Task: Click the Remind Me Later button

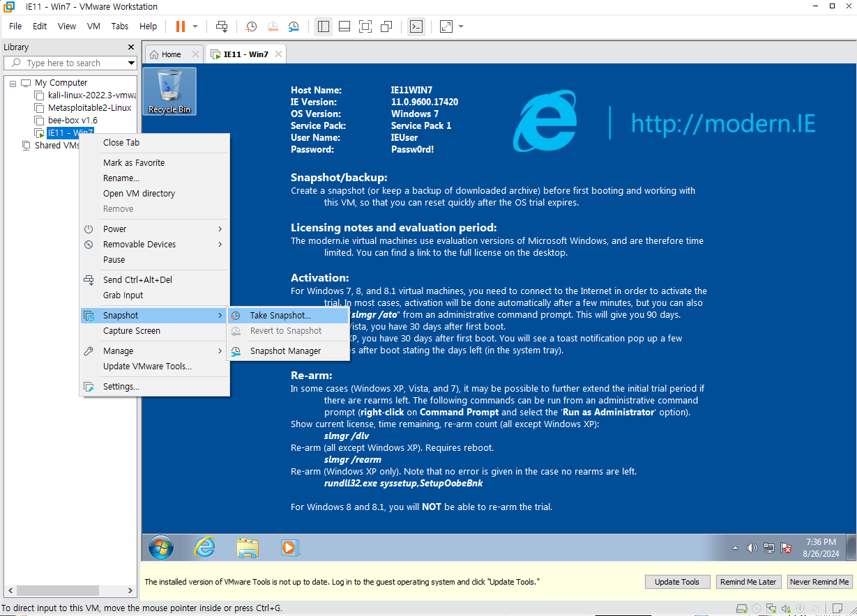Action: coord(748,582)
